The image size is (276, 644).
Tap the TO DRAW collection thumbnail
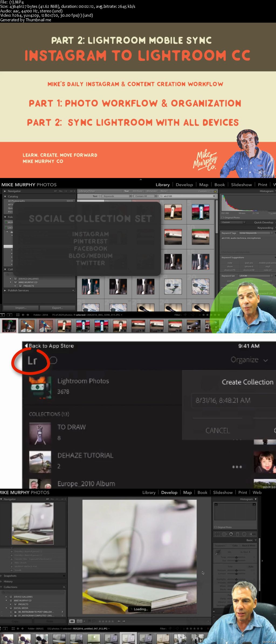click(40, 433)
